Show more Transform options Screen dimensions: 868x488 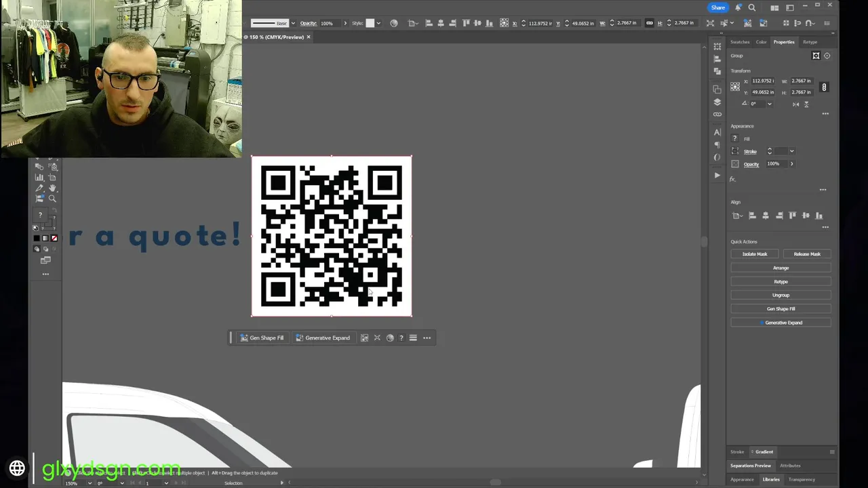click(825, 114)
